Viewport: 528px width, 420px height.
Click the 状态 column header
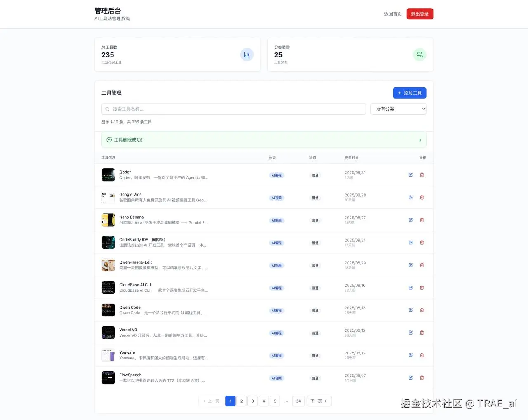click(x=313, y=158)
